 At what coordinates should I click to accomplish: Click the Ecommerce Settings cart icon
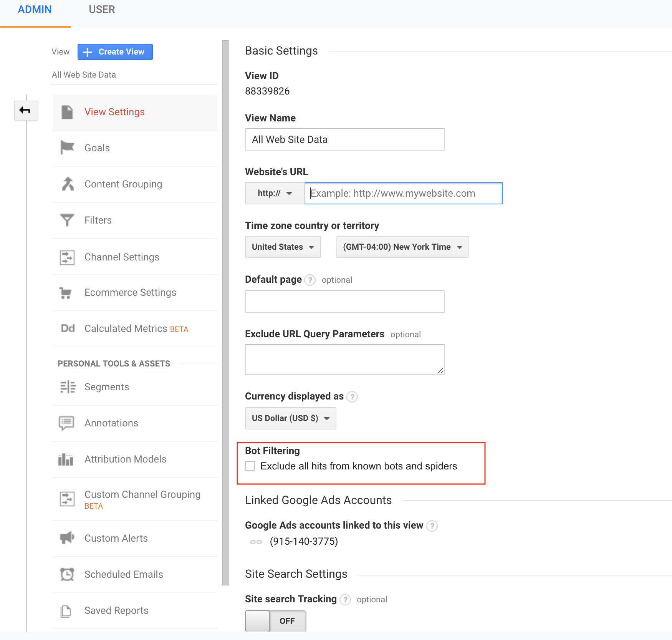coord(66,293)
